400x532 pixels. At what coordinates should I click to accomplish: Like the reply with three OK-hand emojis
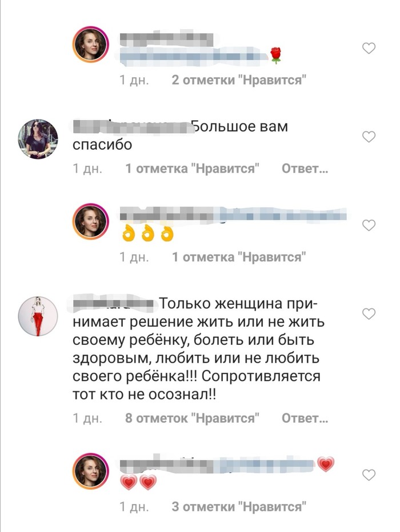[369, 225]
